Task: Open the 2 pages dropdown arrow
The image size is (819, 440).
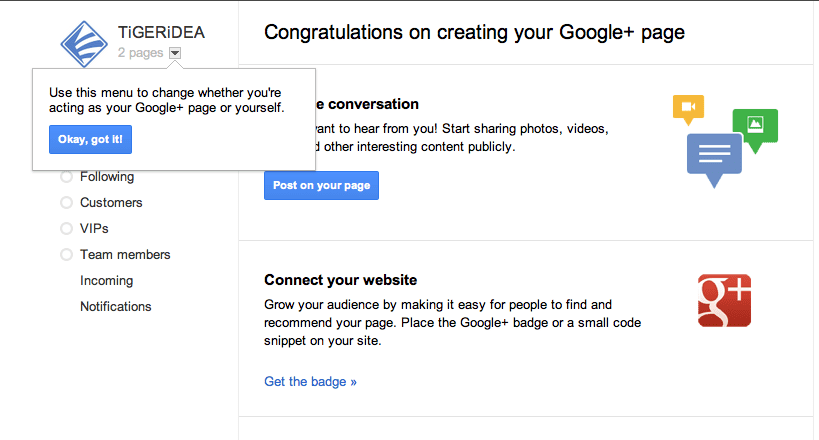Action: click(x=175, y=53)
